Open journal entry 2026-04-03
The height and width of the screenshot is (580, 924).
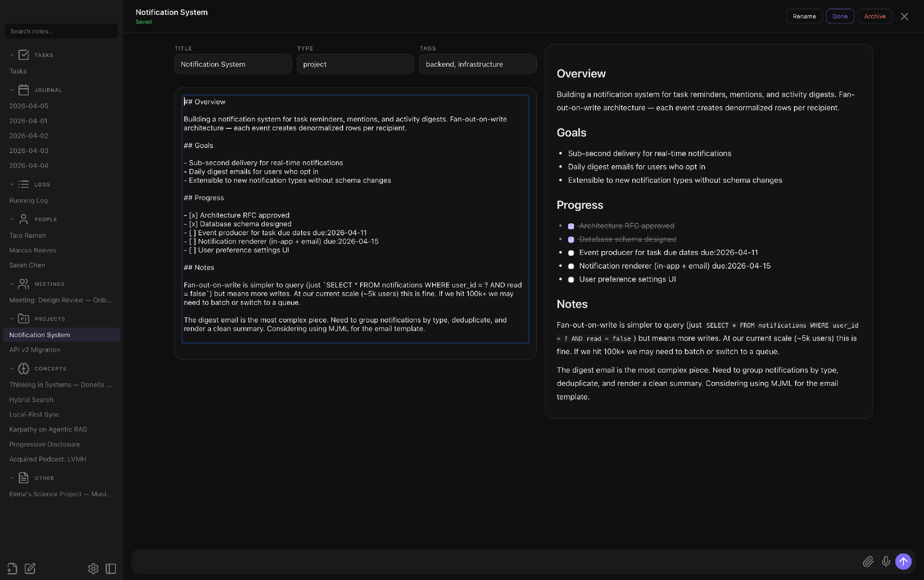(62, 151)
